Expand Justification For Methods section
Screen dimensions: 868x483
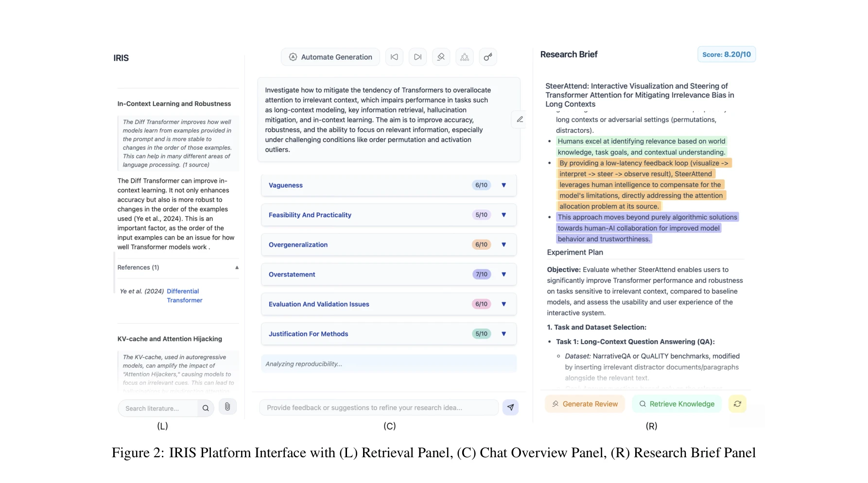pos(503,334)
